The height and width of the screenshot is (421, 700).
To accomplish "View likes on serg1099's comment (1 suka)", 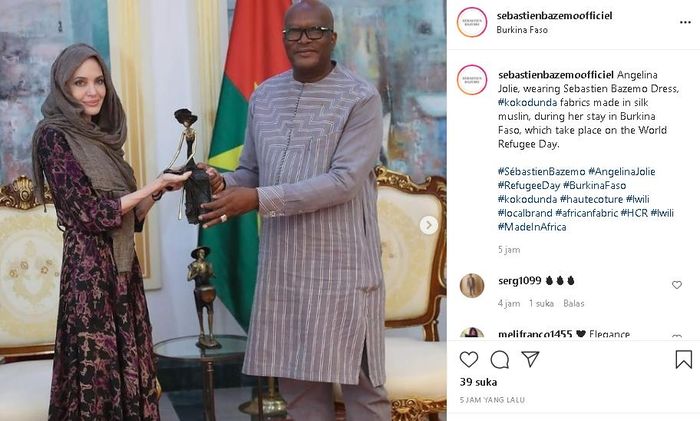I will (541, 304).
